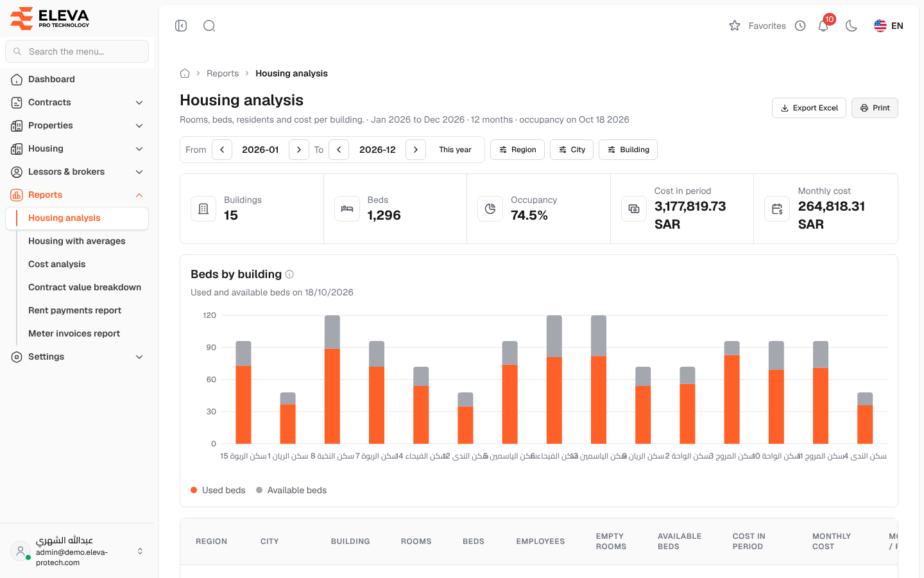Toggle Used beds legend series
The height and width of the screenshot is (578, 924).
(x=218, y=490)
